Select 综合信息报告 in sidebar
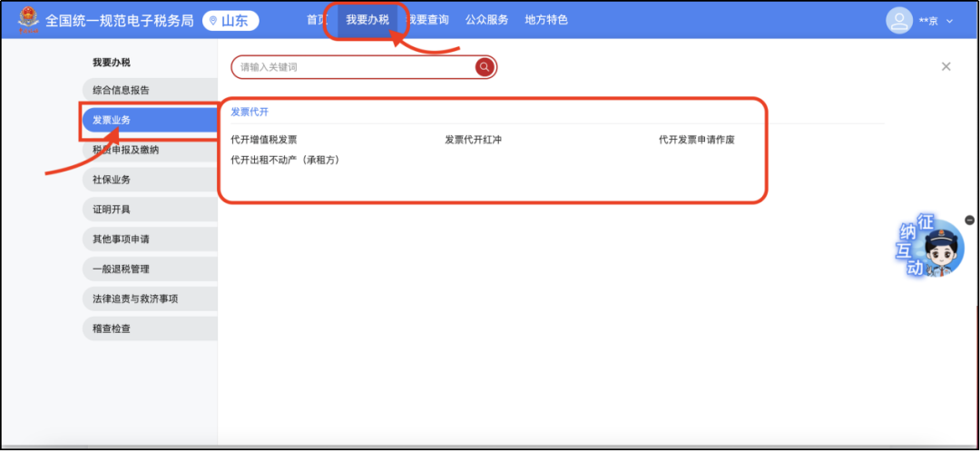This screenshot has width=980, height=451. pyautogui.click(x=150, y=90)
